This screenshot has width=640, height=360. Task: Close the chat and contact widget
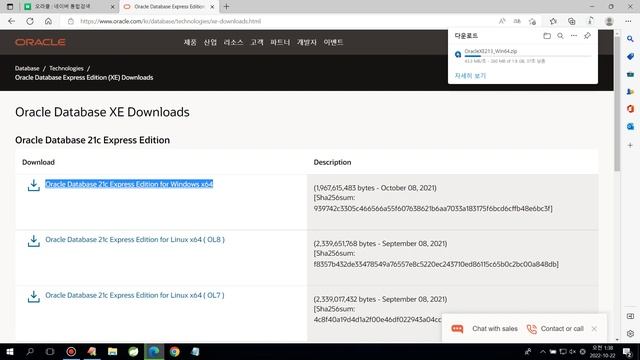tap(594, 329)
